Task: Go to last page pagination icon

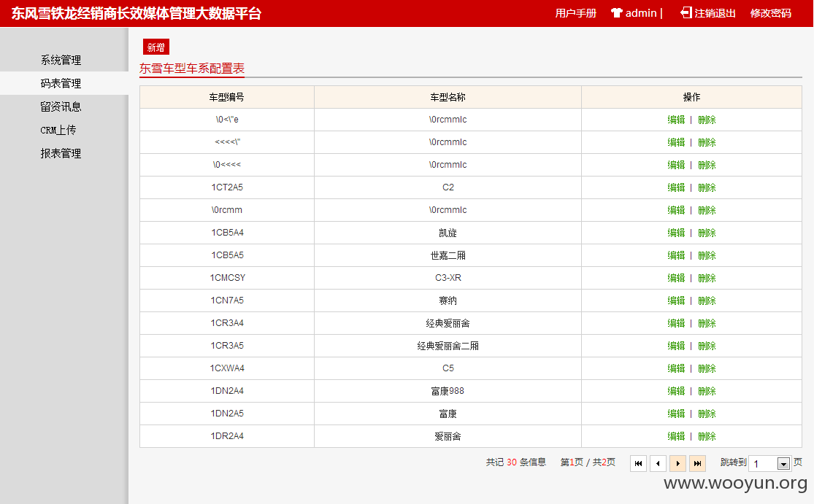Action: (697, 463)
